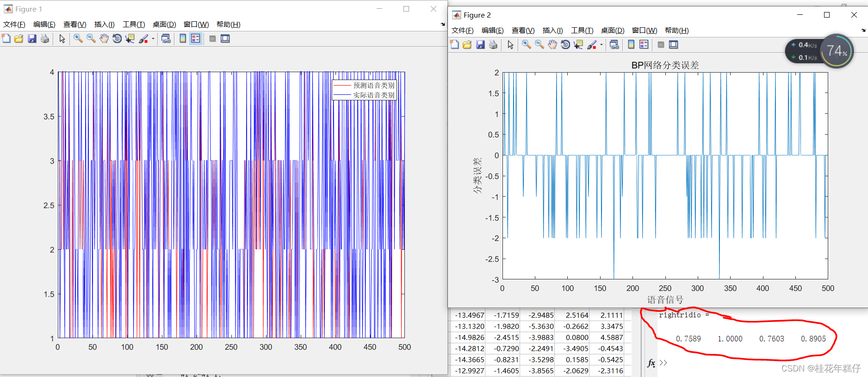Screen dimensions: 868x377
Task: Select Rotate 3D tool in Figure 2
Action: [565, 44]
